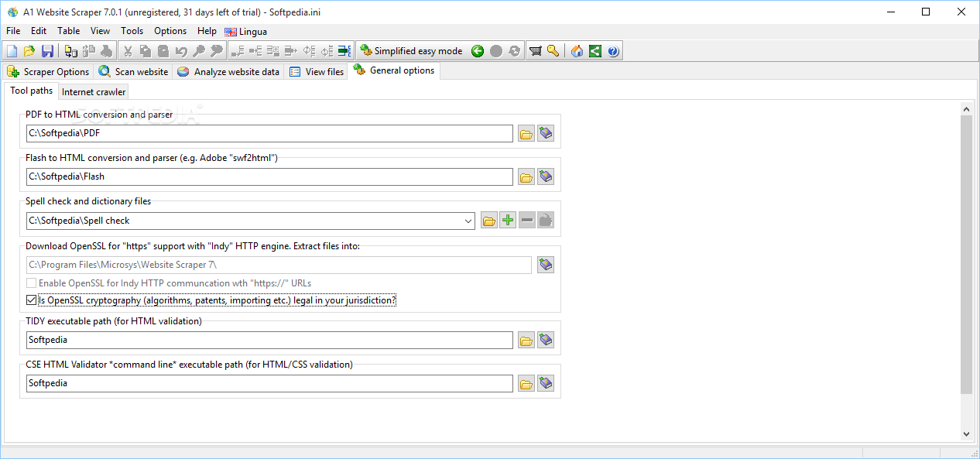Screen dimensions: 980x459
Task: Click the Flash conversion path field
Action: point(269,176)
